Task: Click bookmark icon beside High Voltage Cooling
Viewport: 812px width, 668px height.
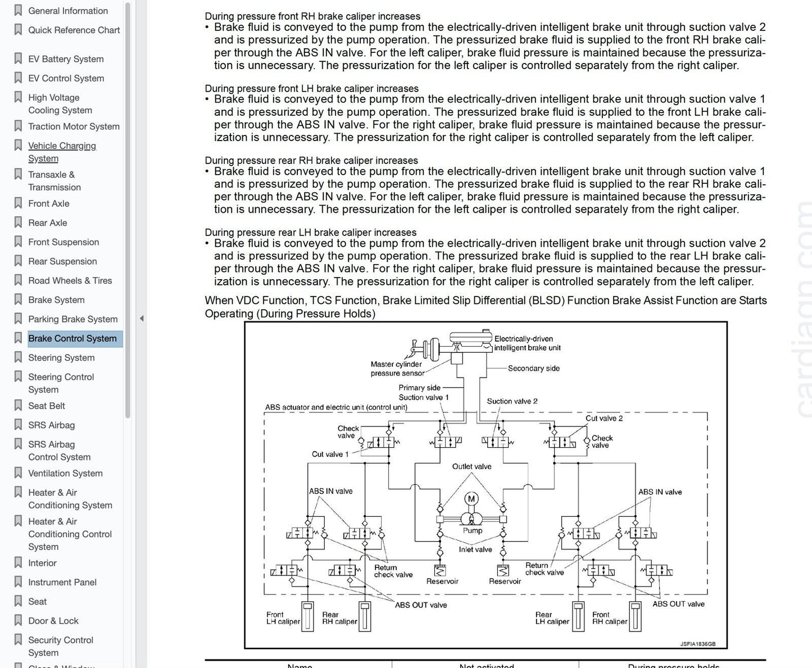Action: (18, 97)
